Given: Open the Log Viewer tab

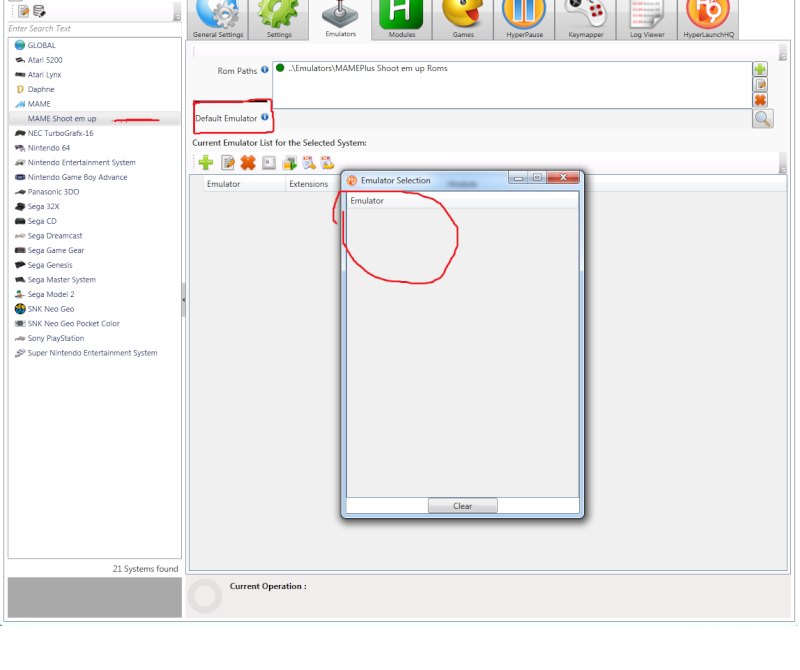Looking at the screenshot, I should click(x=646, y=19).
